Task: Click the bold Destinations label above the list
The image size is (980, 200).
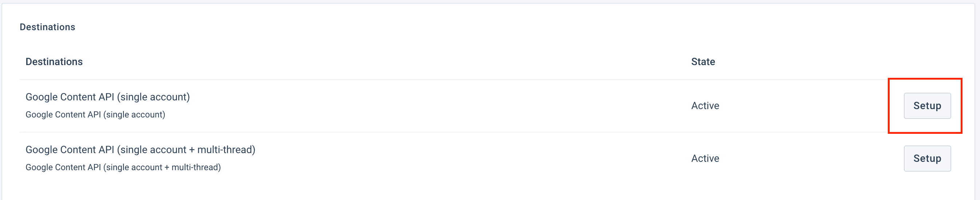Action: click(x=54, y=61)
